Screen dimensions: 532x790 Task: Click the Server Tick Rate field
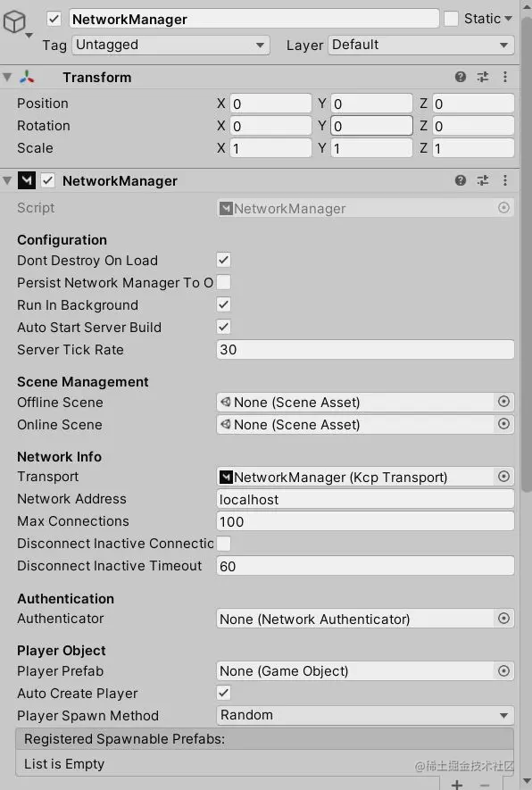point(365,350)
